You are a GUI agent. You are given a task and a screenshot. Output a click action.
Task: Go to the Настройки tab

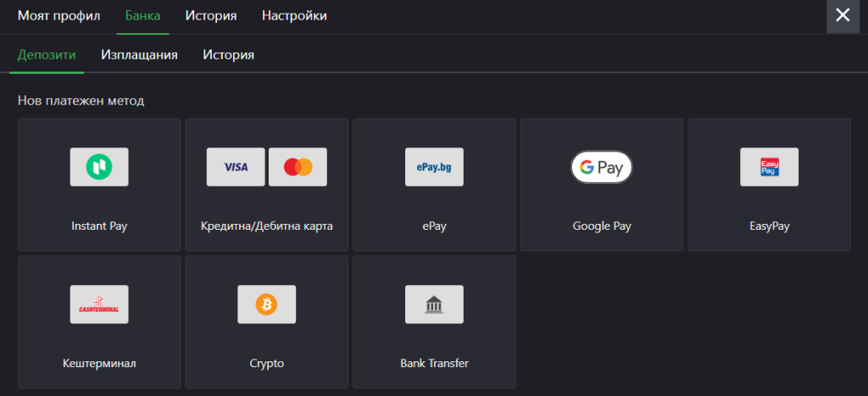tap(294, 15)
